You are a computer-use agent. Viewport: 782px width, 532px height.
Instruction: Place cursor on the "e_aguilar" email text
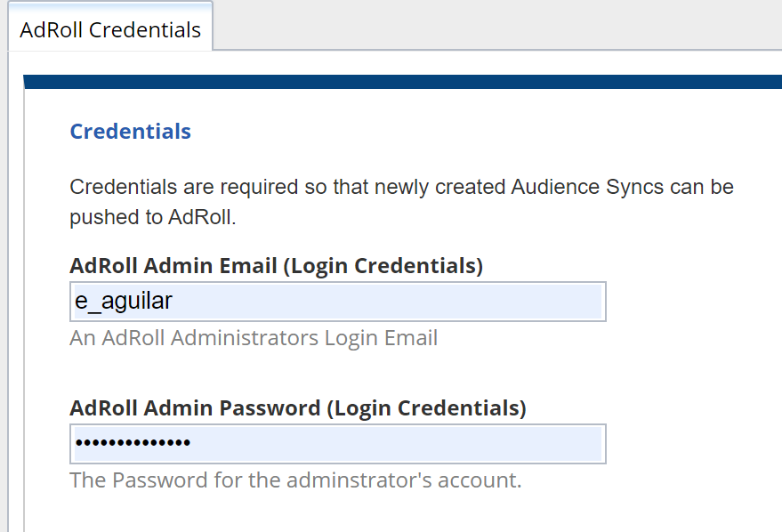[124, 302]
